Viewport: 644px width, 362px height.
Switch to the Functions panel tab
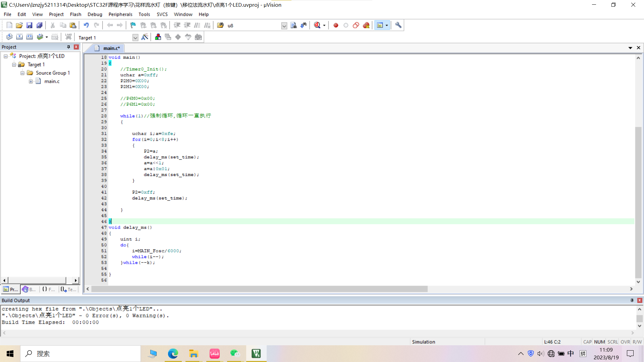pos(49,289)
